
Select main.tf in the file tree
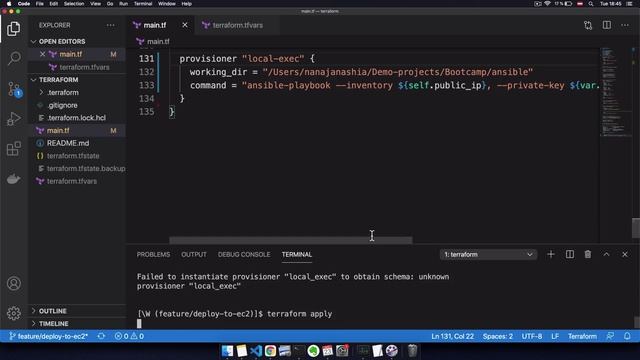[x=77, y=130]
